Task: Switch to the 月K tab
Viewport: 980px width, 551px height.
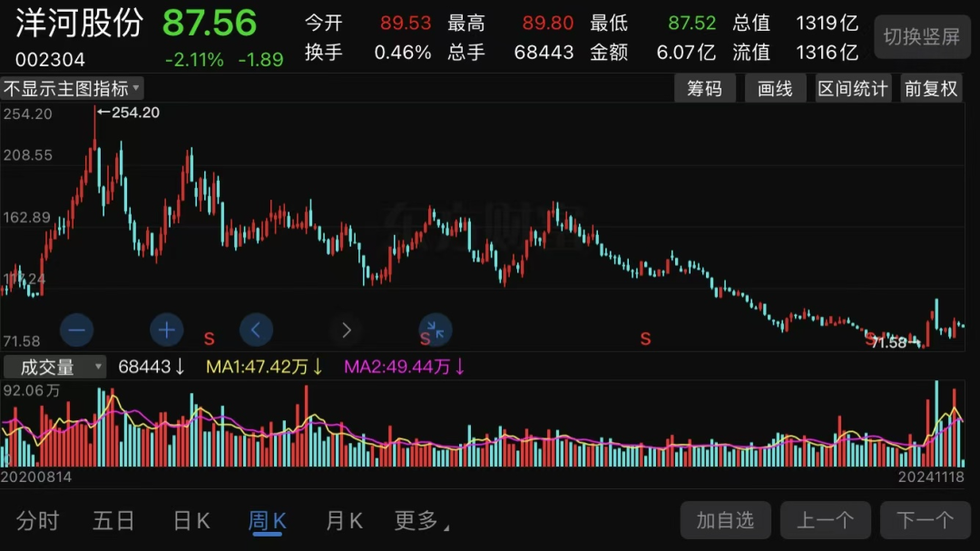Action: 345,520
